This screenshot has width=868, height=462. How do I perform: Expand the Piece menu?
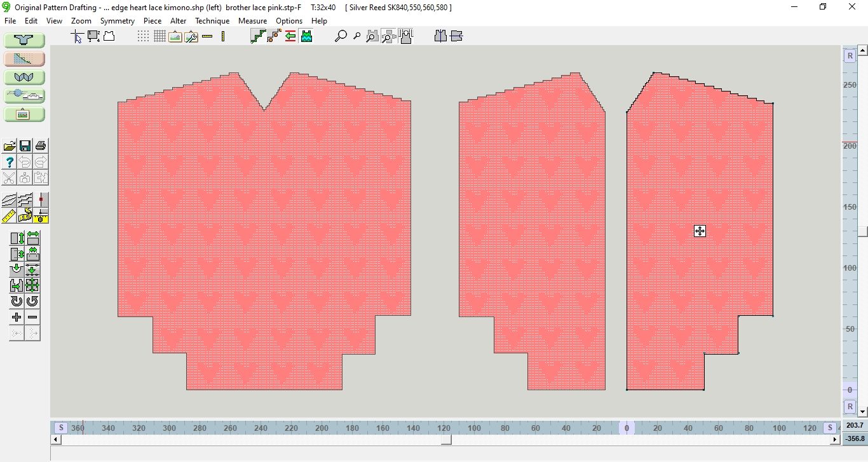[153, 21]
